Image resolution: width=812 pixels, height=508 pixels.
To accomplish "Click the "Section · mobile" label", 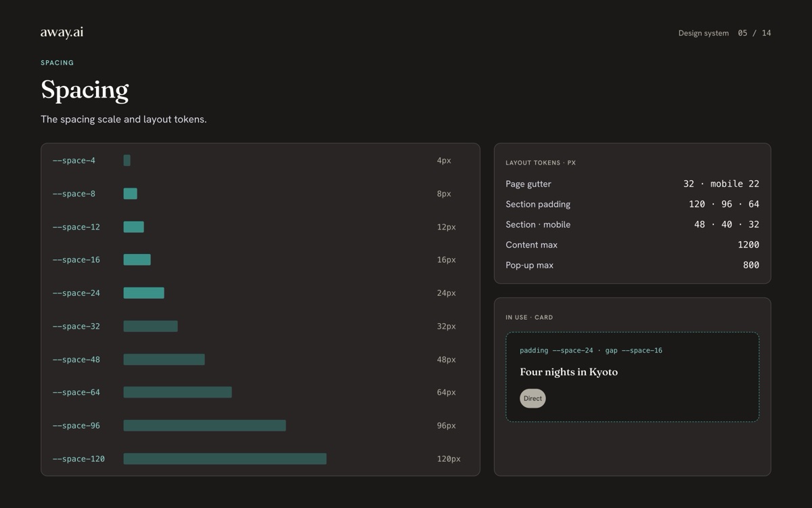I will pos(538,225).
